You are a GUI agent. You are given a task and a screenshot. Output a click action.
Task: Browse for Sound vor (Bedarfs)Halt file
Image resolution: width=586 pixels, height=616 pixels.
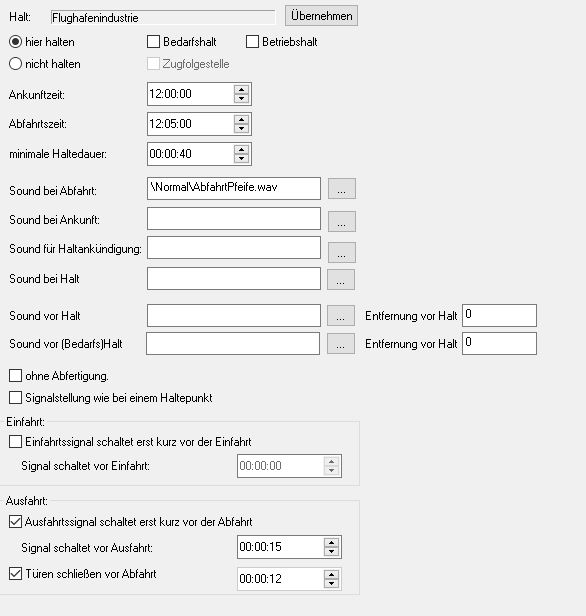[341, 344]
